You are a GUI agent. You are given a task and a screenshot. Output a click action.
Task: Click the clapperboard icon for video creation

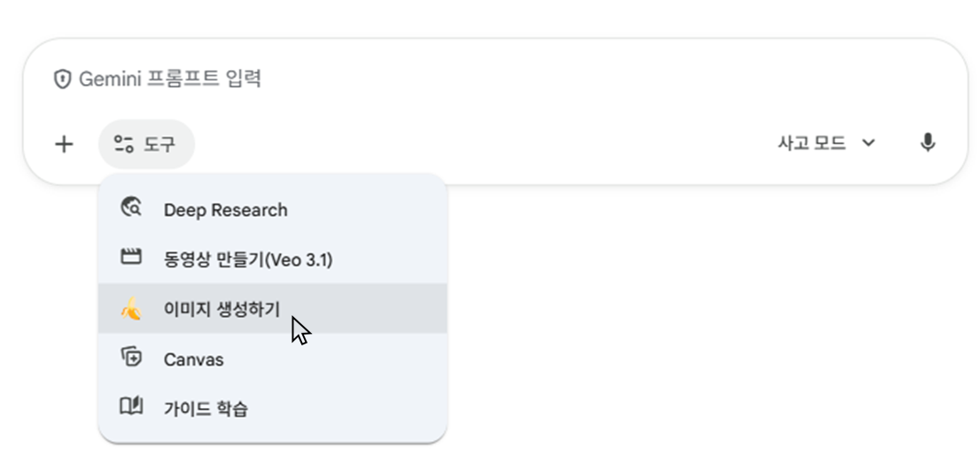[131, 259]
